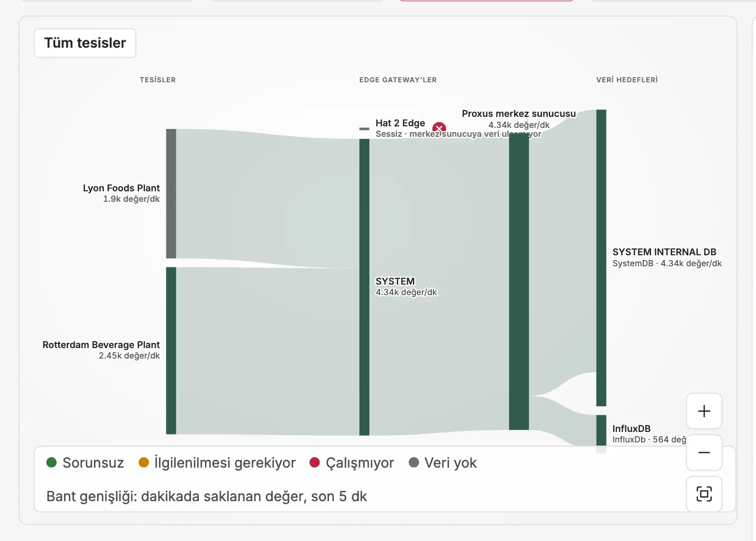Select the SYSTEM INTERNAL DB target bar
The width and height of the screenshot is (756, 541).
[601, 258]
